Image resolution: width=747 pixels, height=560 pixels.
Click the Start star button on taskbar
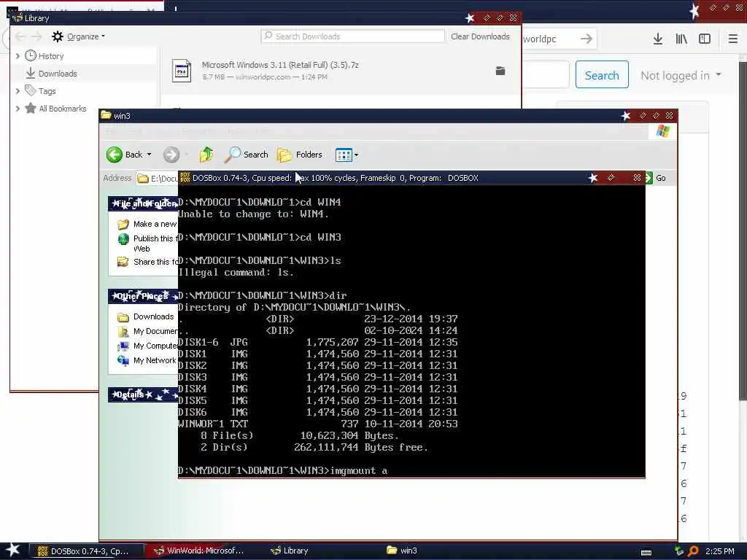pos(13,550)
